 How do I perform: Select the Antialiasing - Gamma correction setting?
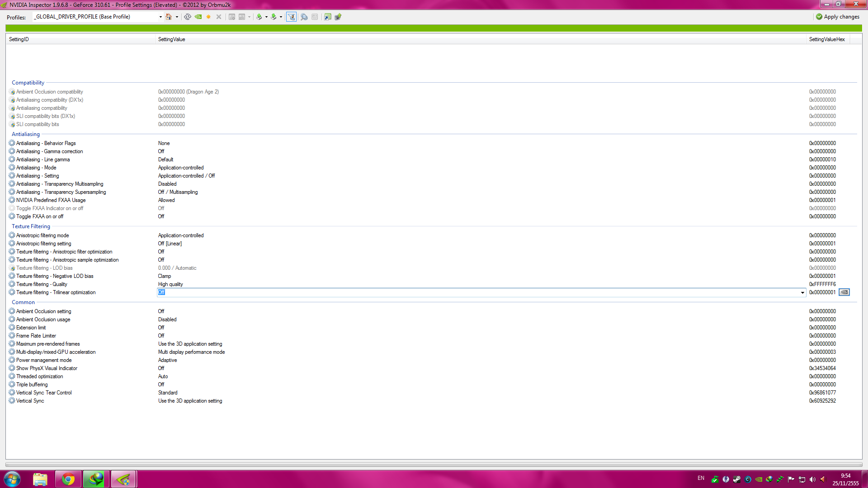point(50,151)
